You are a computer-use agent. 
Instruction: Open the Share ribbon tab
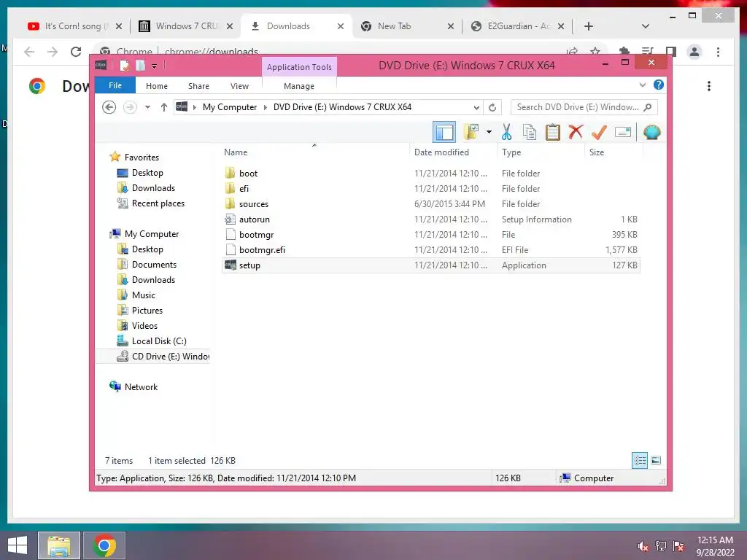pyautogui.click(x=198, y=86)
